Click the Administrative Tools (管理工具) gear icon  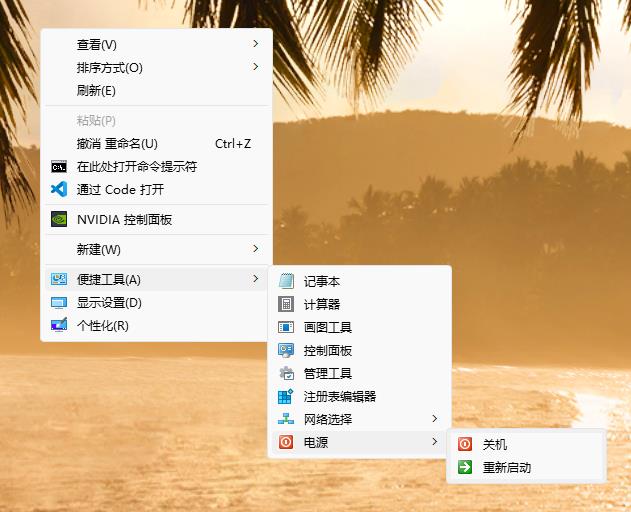click(x=286, y=374)
